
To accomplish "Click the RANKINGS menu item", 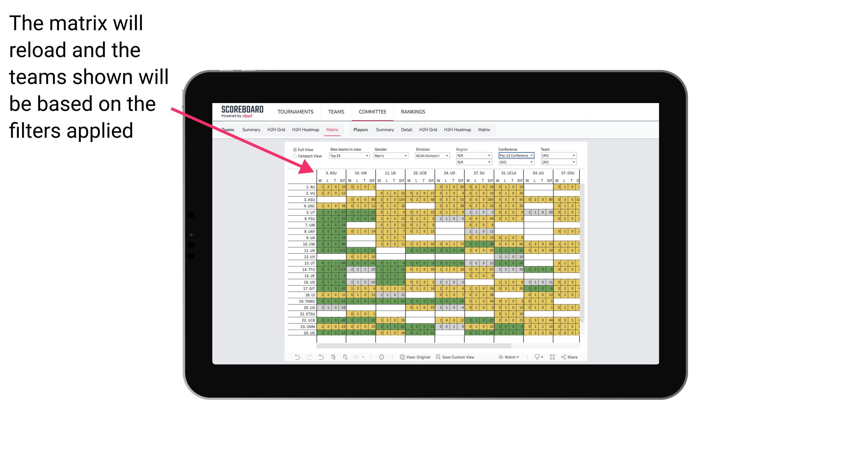I will (413, 112).
